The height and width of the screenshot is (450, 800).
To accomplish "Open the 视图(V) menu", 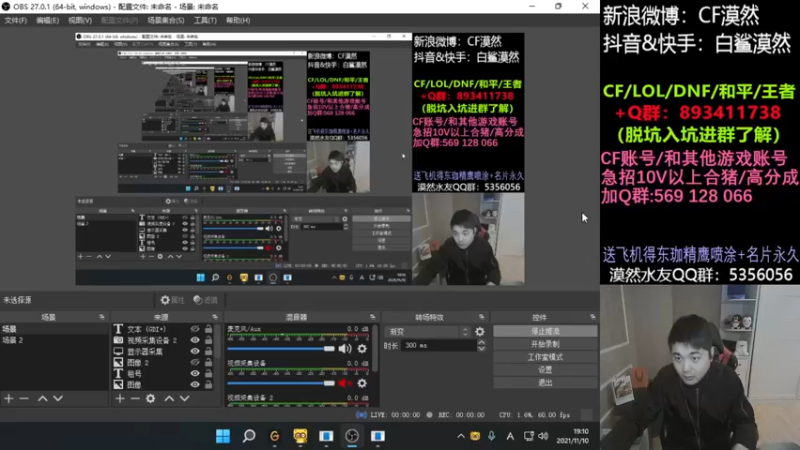I will pos(80,20).
